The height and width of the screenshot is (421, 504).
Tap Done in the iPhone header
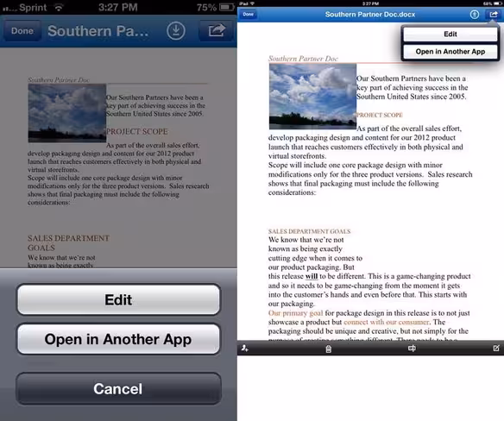[x=22, y=31]
